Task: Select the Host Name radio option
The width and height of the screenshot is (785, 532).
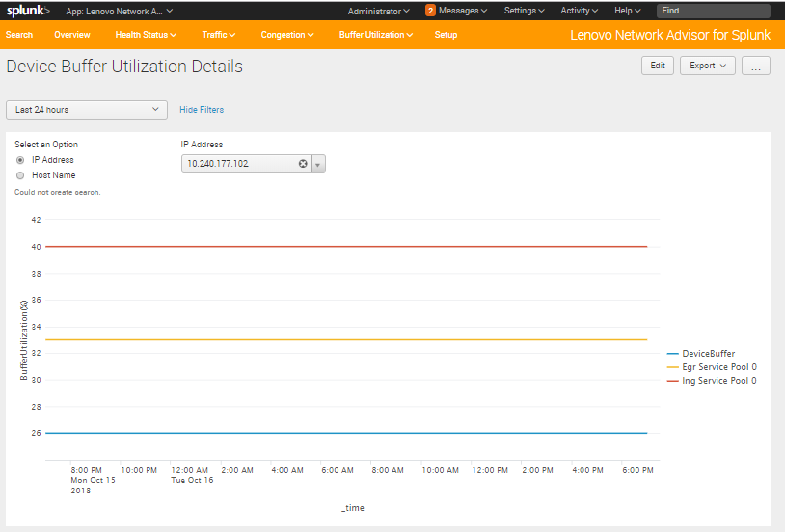Action: point(20,175)
